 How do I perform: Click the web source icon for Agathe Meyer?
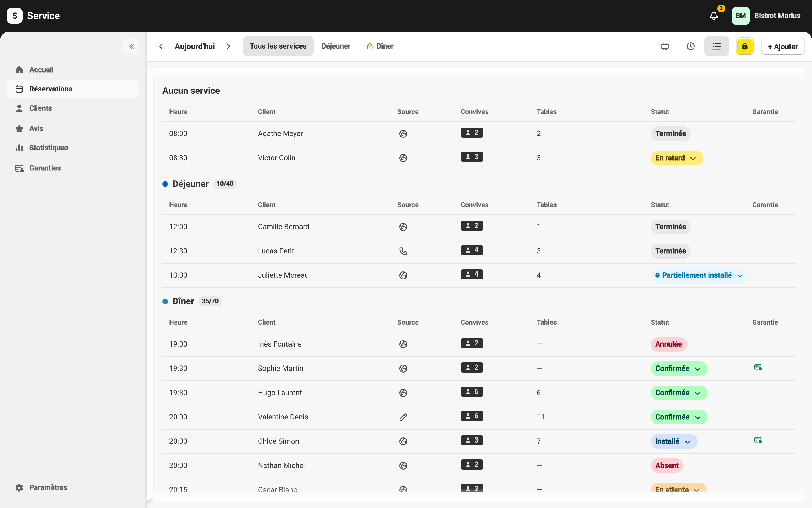pyautogui.click(x=403, y=134)
